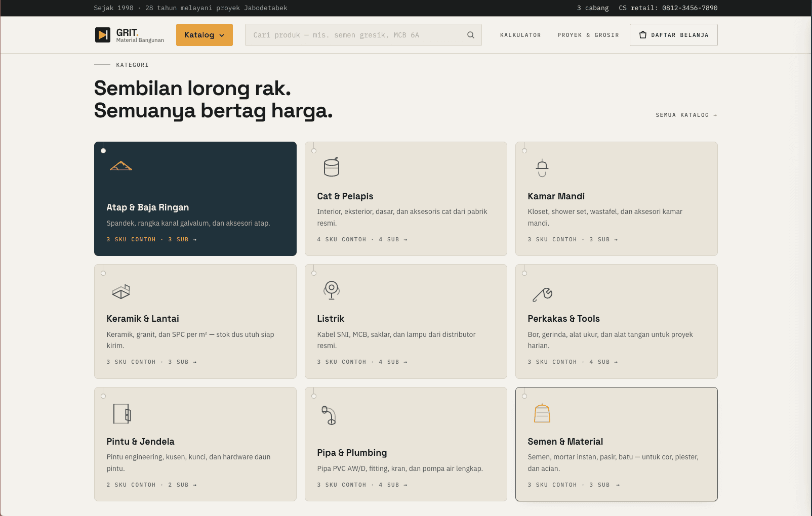The height and width of the screenshot is (516, 812).
Task: Click the GRIT logo icon
Action: tap(103, 35)
